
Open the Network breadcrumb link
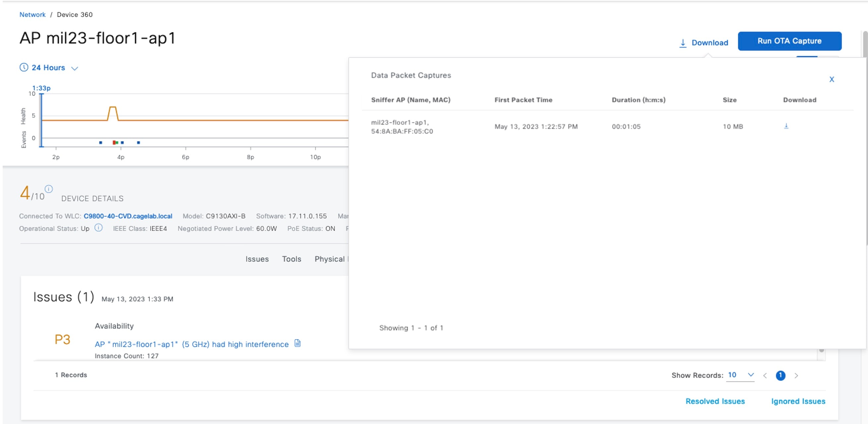32,15
